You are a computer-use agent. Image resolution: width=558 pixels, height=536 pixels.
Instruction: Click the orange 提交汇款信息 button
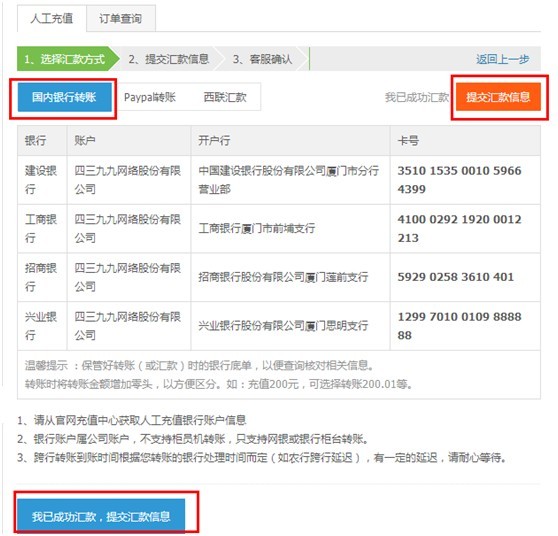pos(498,97)
